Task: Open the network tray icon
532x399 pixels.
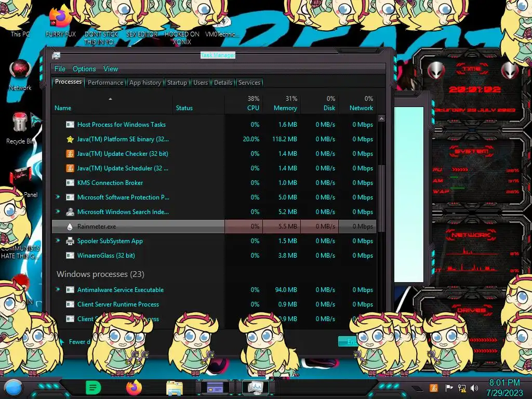Action: click(462, 388)
